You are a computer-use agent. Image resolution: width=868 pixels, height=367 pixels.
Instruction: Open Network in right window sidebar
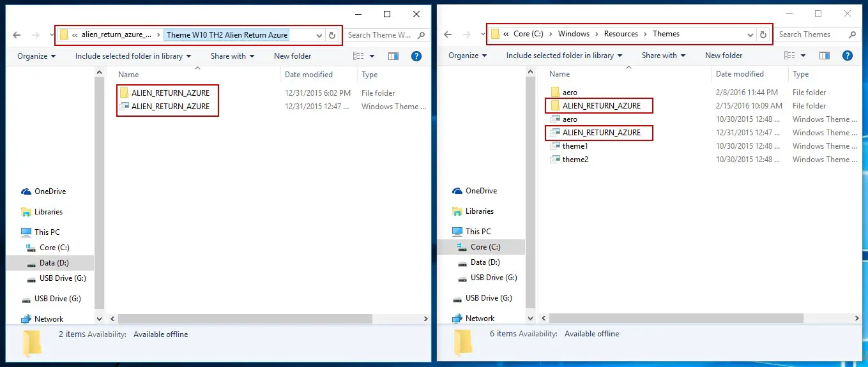[473, 318]
